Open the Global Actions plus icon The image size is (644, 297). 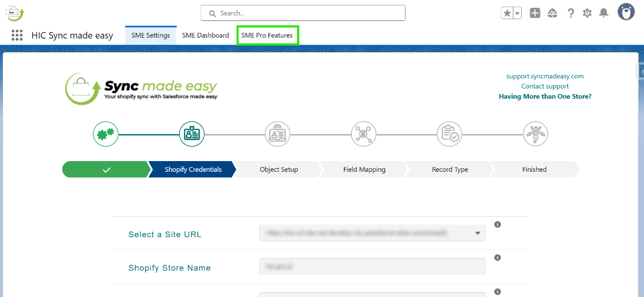(535, 13)
